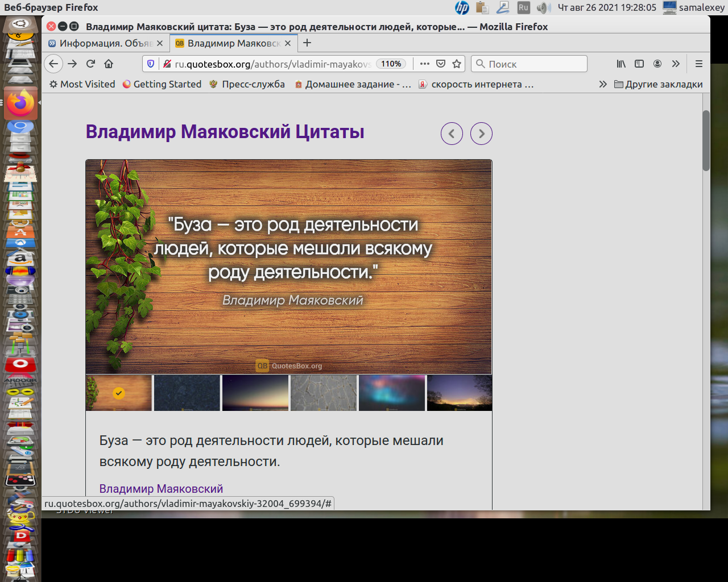This screenshot has width=728, height=582.
Task: Choose the dark blue texture background thumbnail
Action: point(187,393)
